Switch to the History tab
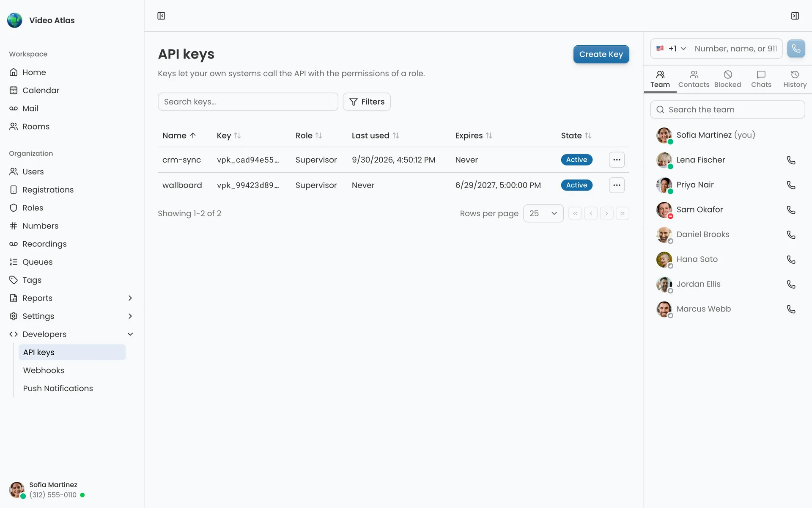The width and height of the screenshot is (812, 508). [795, 79]
